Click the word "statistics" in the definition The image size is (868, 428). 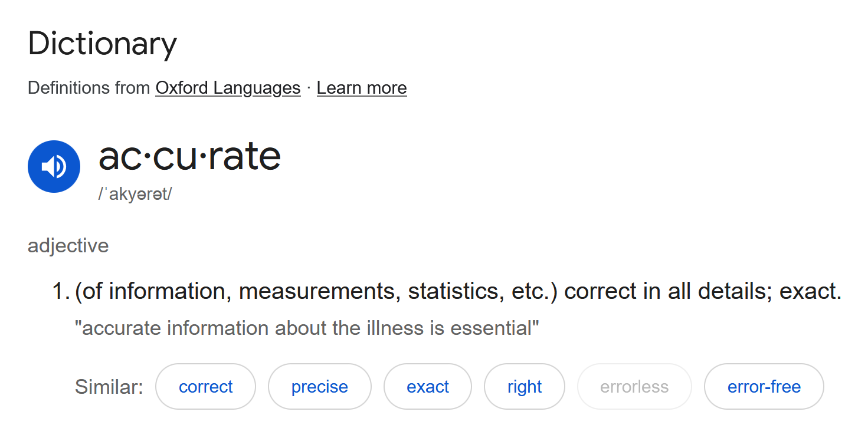[x=453, y=291]
